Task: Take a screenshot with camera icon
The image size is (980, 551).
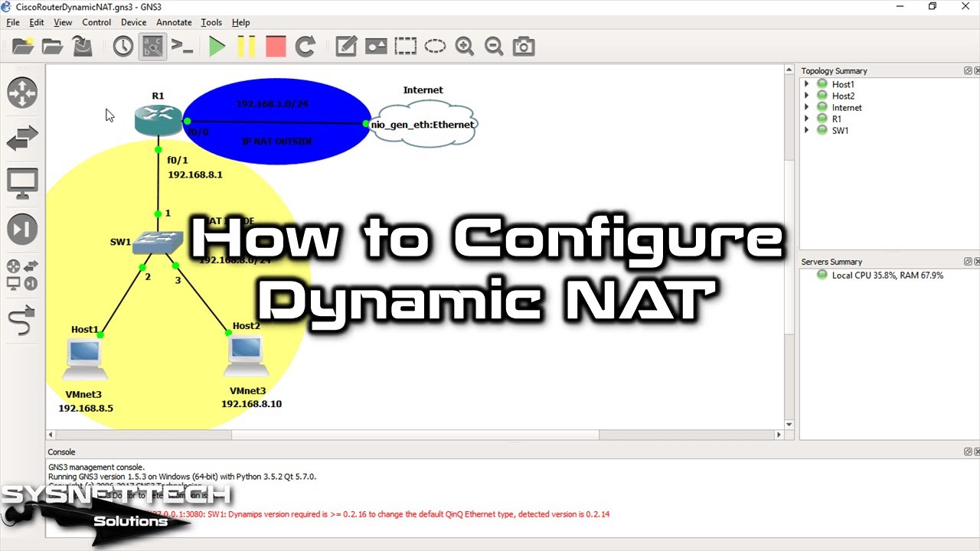Action: tap(524, 47)
